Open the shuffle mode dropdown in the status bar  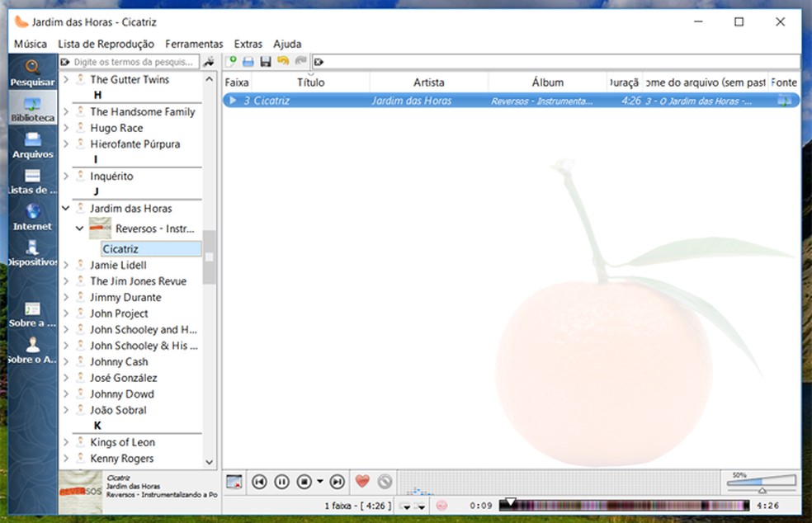420,506
